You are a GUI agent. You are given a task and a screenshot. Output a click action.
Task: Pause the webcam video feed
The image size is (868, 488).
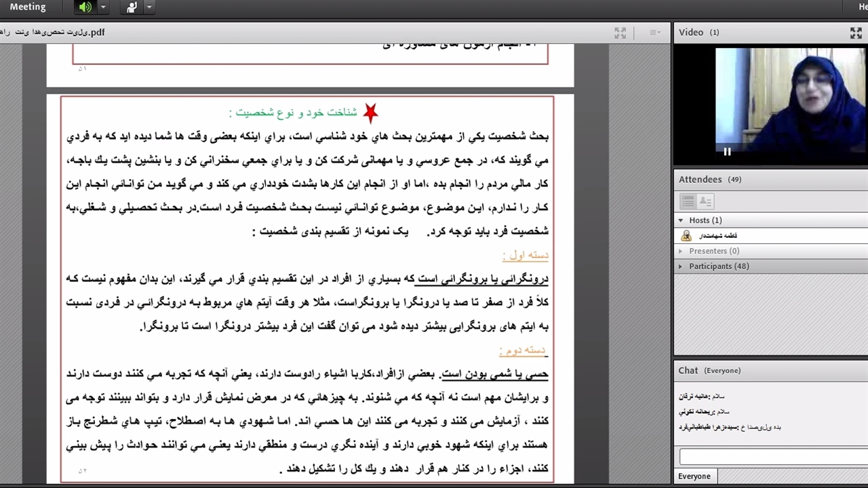727,152
